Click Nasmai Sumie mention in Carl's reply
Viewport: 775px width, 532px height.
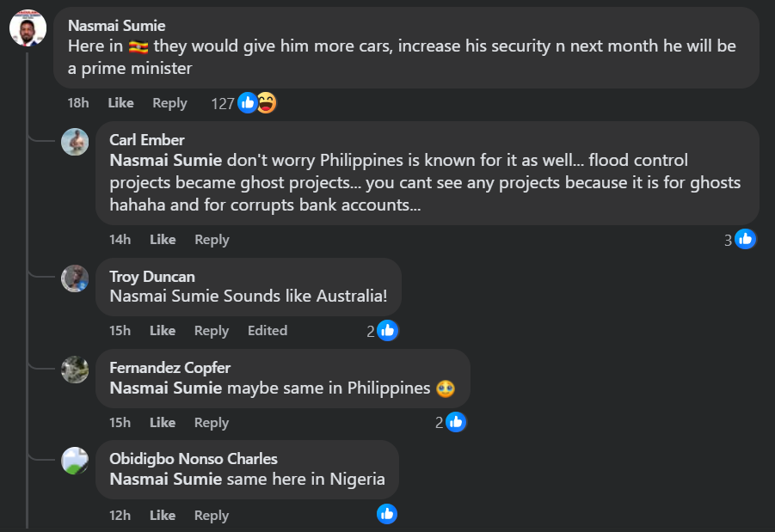coord(166,160)
